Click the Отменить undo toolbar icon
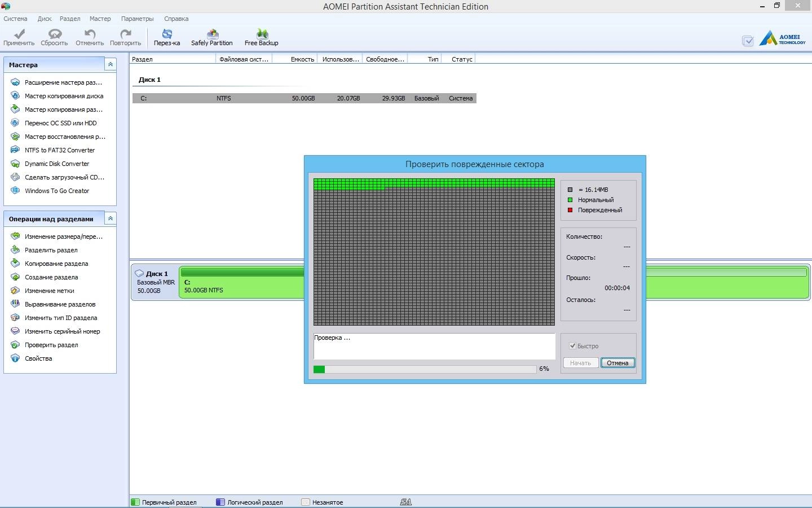 click(x=90, y=34)
